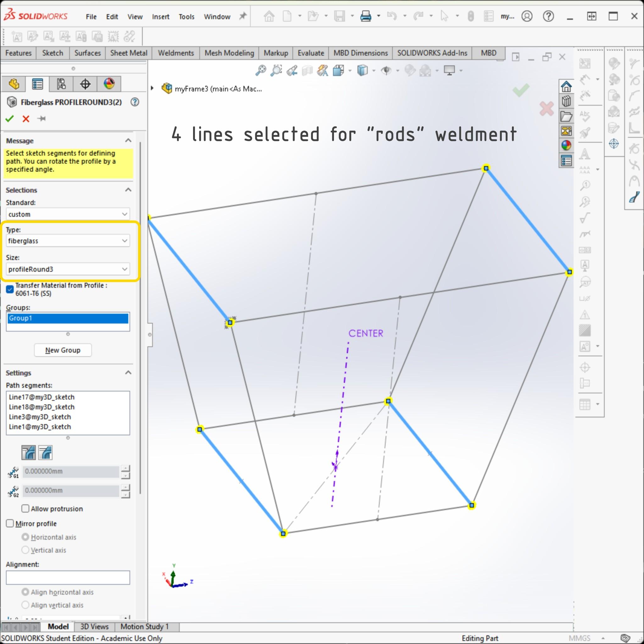This screenshot has width=644, height=644.
Task: Cancel the feature with the red X
Action: [x=26, y=119]
